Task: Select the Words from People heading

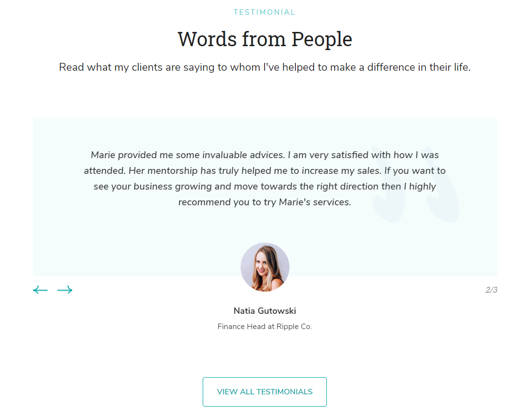Action: 265,39
